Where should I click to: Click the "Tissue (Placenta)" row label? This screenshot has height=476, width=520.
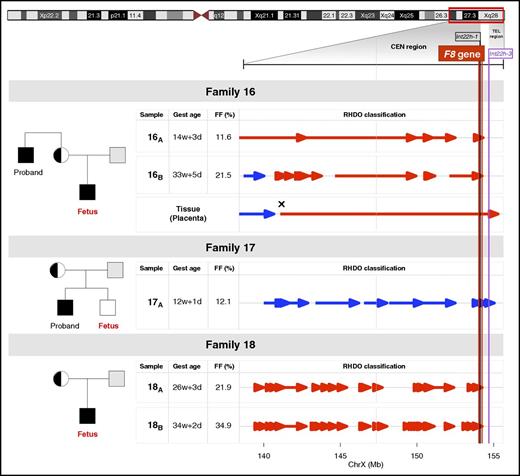pyautogui.click(x=188, y=213)
